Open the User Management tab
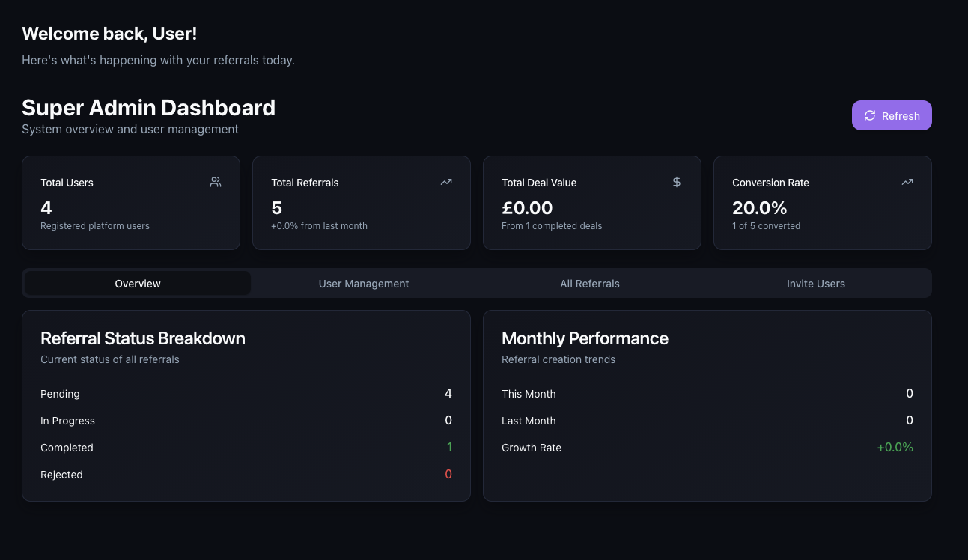This screenshot has width=968, height=560. click(364, 284)
